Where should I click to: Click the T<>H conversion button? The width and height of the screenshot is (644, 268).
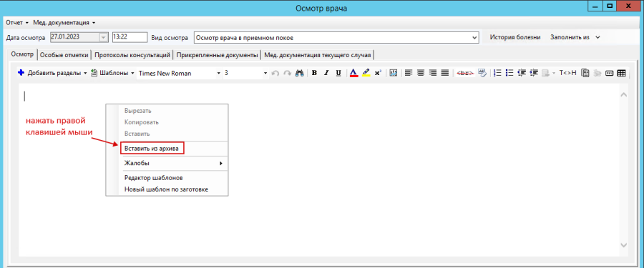[x=568, y=74]
